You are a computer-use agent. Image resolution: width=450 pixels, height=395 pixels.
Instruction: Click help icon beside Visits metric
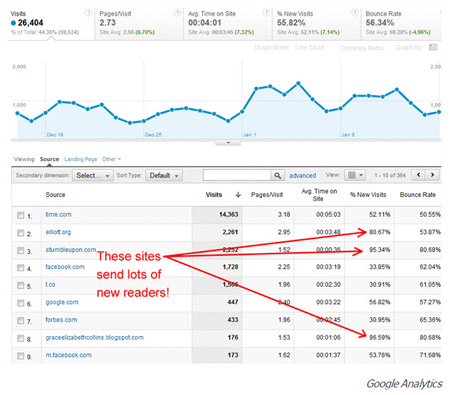pyautogui.click(x=88, y=13)
